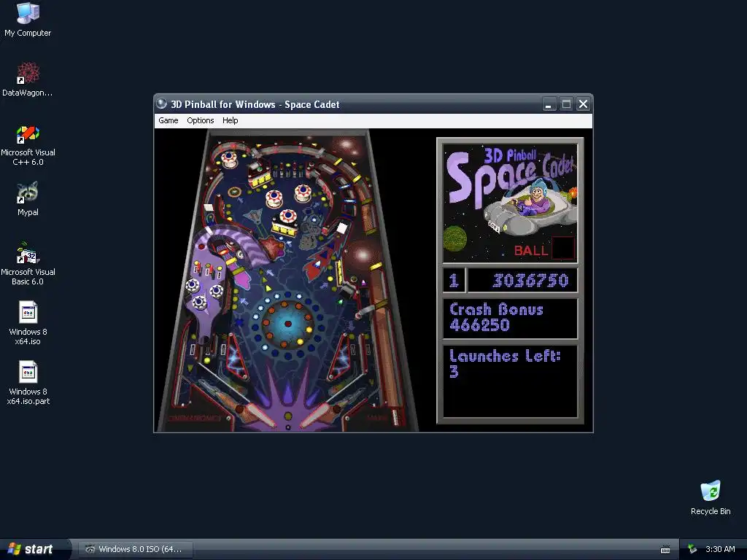Click the plunger at table's right lane

click(x=395, y=416)
